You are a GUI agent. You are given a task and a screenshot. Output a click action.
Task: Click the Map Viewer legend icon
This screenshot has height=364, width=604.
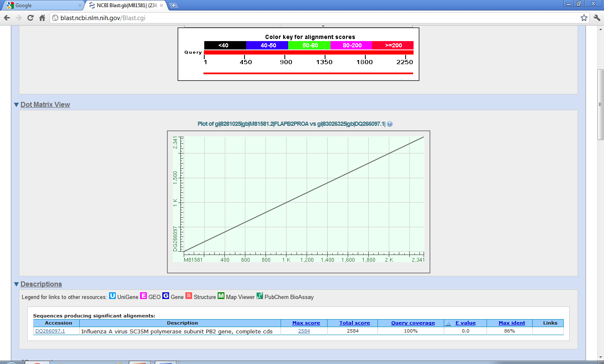[221, 296]
